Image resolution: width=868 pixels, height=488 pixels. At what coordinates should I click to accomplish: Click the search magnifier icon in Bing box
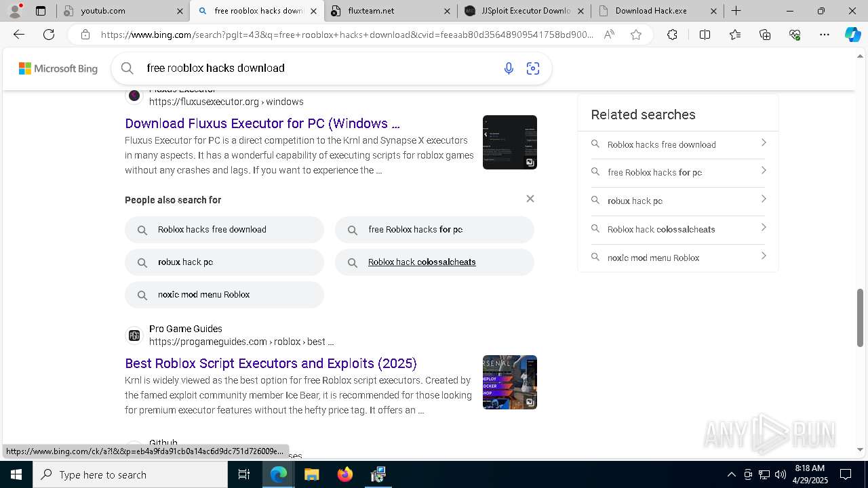click(127, 68)
